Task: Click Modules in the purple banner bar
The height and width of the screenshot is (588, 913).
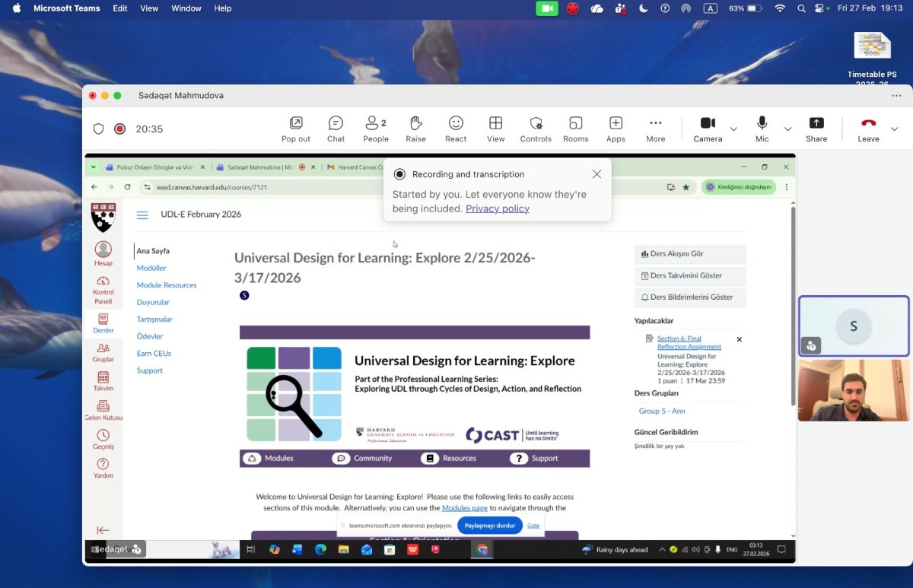Action: pyautogui.click(x=269, y=458)
